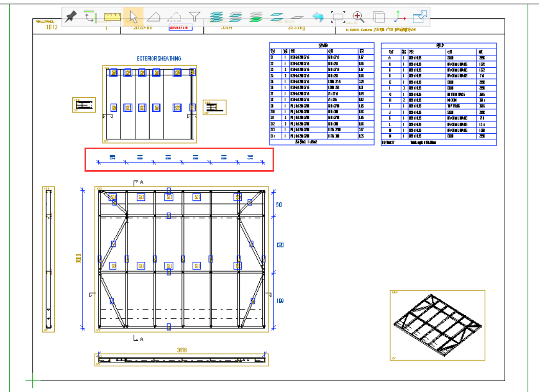The height and width of the screenshot is (392, 539).
Task: Choose the dashed polygon selection tool
Action: (x=174, y=16)
